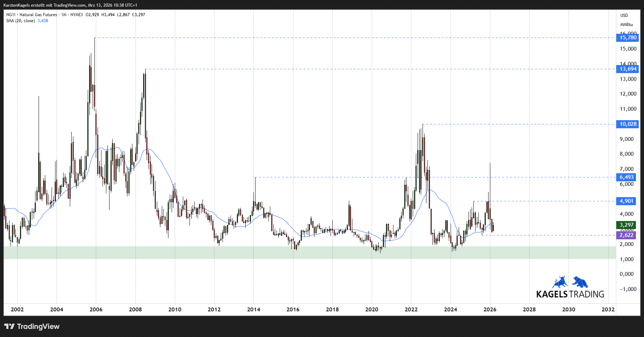Open the MMBtu unit selector
644x337 pixels.
coord(626,25)
